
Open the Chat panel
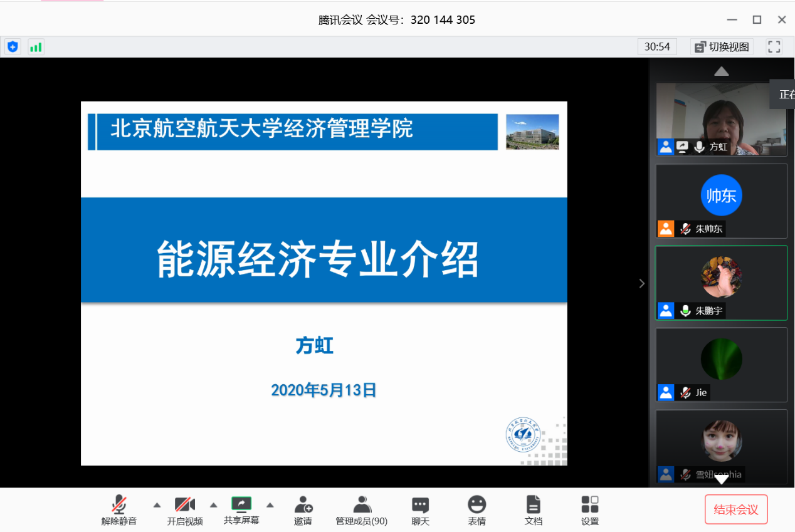tap(420, 510)
